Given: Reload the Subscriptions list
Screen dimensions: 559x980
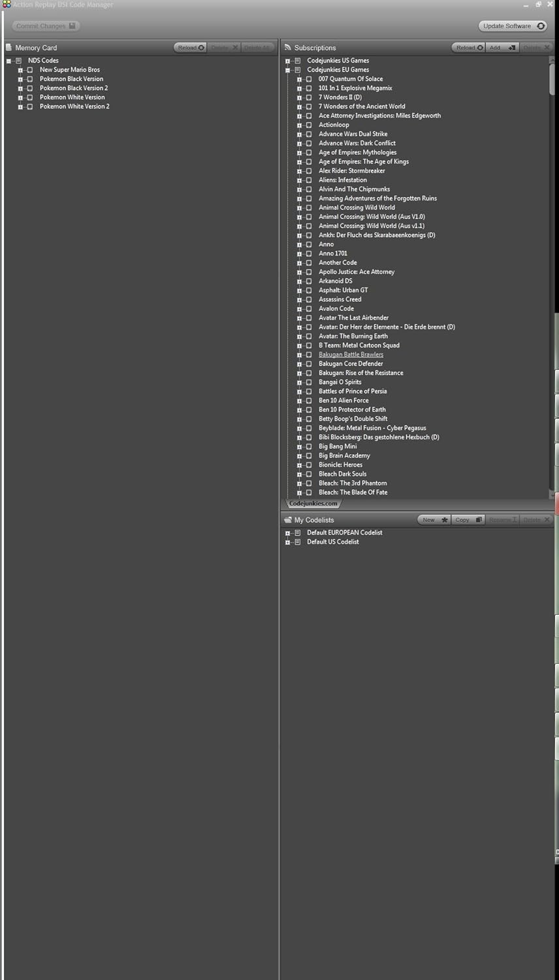Looking at the screenshot, I should click(469, 48).
